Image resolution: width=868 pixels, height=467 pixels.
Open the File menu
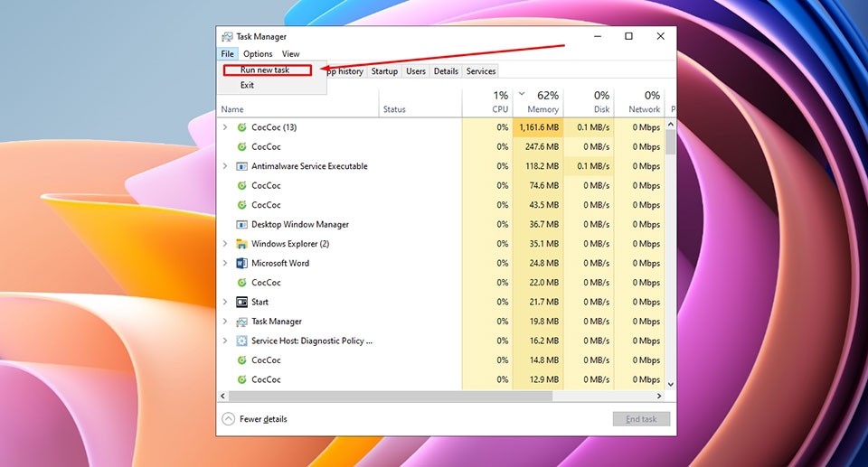tap(228, 53)
